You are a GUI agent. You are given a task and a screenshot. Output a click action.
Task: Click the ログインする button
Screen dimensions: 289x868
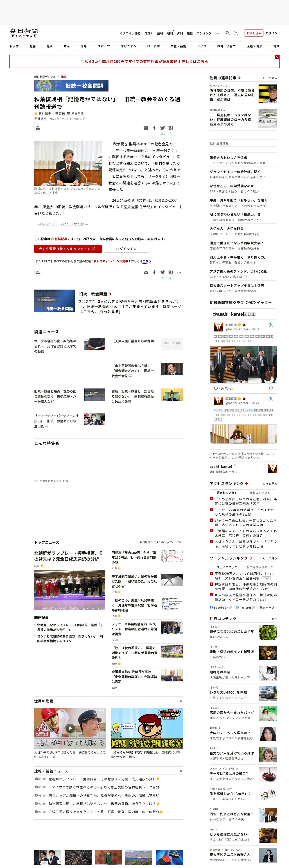tap(126, 249)
